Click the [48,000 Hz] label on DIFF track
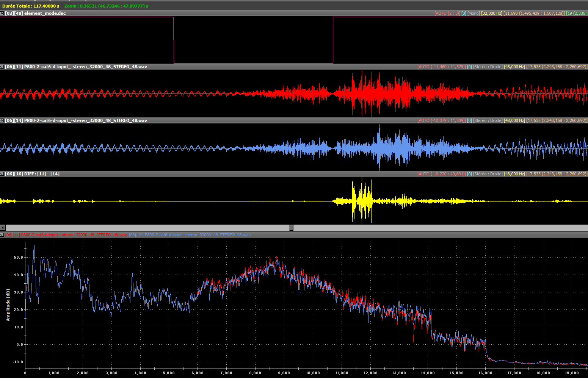The width and height of the screenshot is (588, 378). 514,174
